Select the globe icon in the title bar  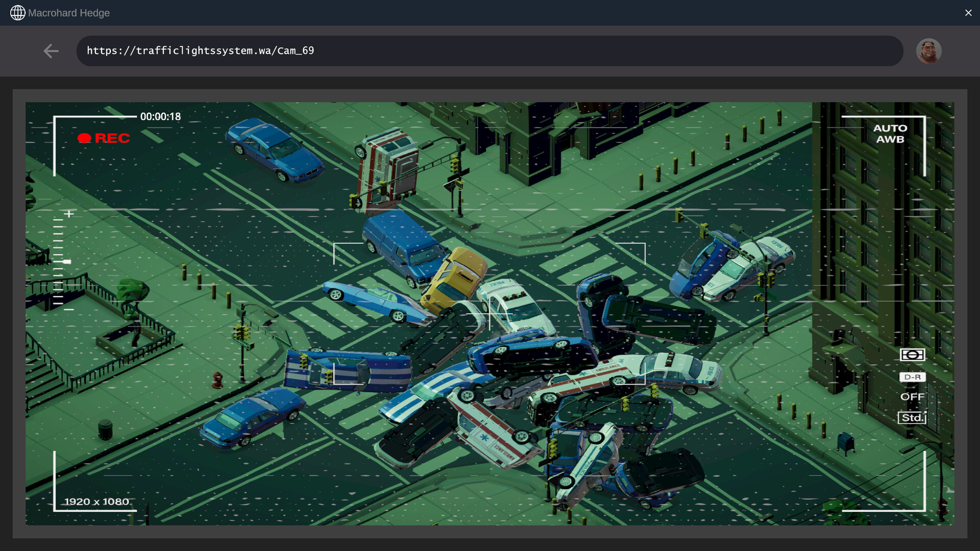tap(18, 13)
